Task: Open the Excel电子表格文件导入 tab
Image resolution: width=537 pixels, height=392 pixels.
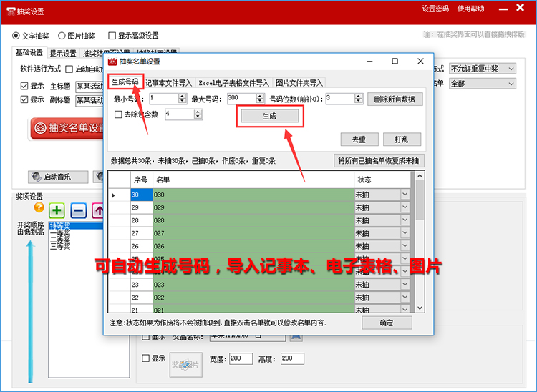Action: point(233,83)
